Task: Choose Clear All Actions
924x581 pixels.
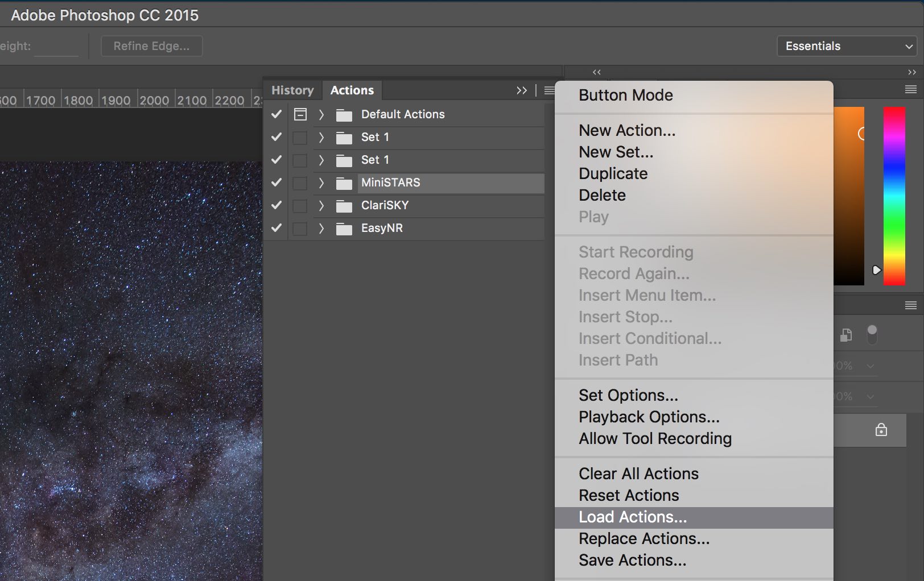Action: click(694, 474)
